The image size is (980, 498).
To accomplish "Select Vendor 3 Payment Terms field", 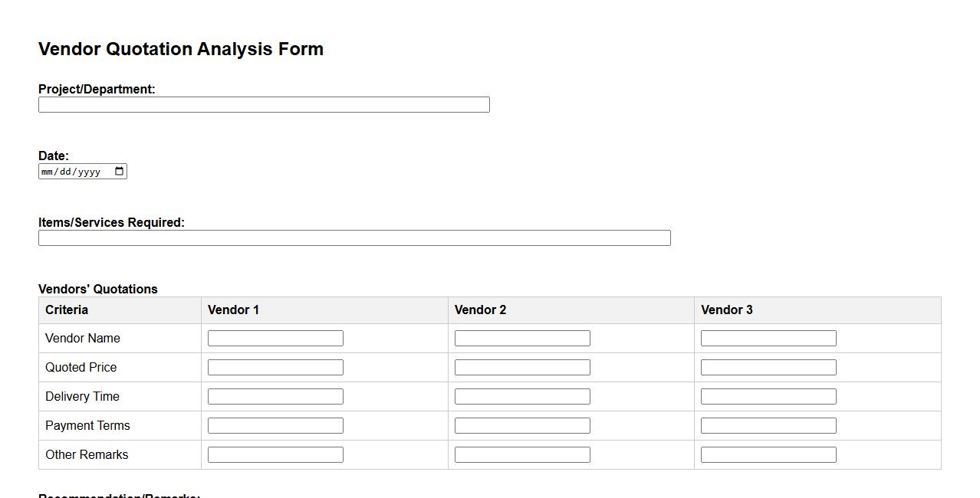I will pos(768,426).
